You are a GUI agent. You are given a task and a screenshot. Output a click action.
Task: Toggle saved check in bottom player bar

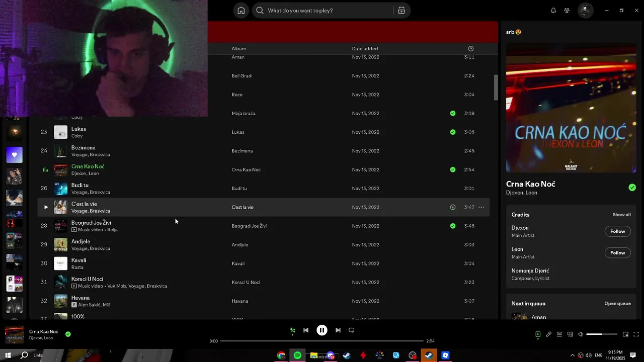[68, 334]
